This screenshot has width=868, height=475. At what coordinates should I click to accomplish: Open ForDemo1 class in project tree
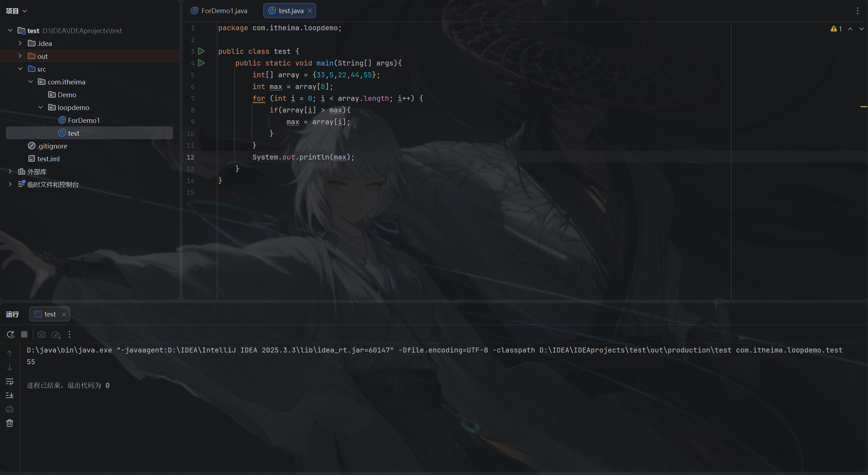click(79, 120)
